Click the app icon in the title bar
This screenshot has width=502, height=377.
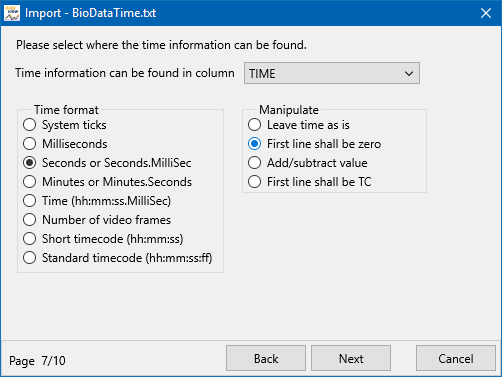point(12,13)
